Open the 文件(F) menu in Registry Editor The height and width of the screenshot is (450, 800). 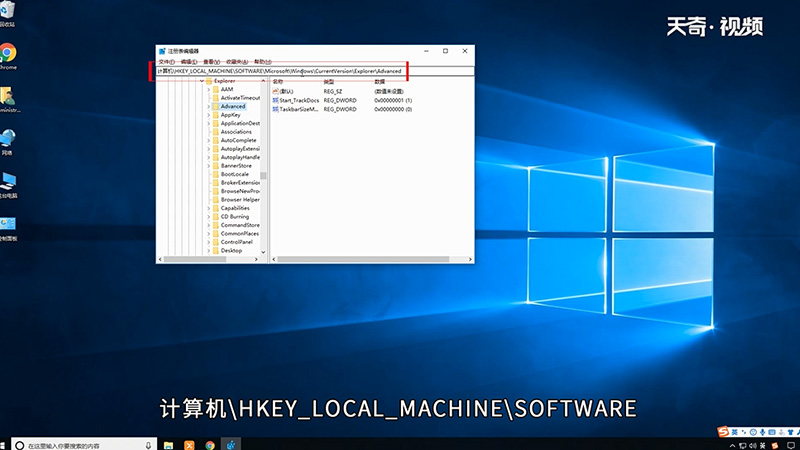pos(167,62)
